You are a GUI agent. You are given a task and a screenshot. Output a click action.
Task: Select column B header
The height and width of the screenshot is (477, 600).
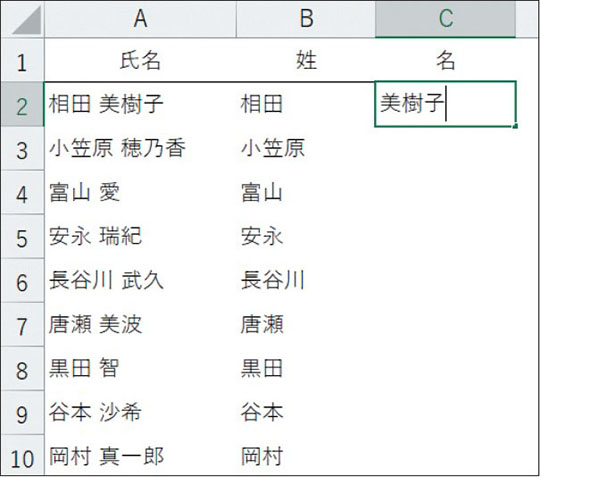click(x=306, y=19)
